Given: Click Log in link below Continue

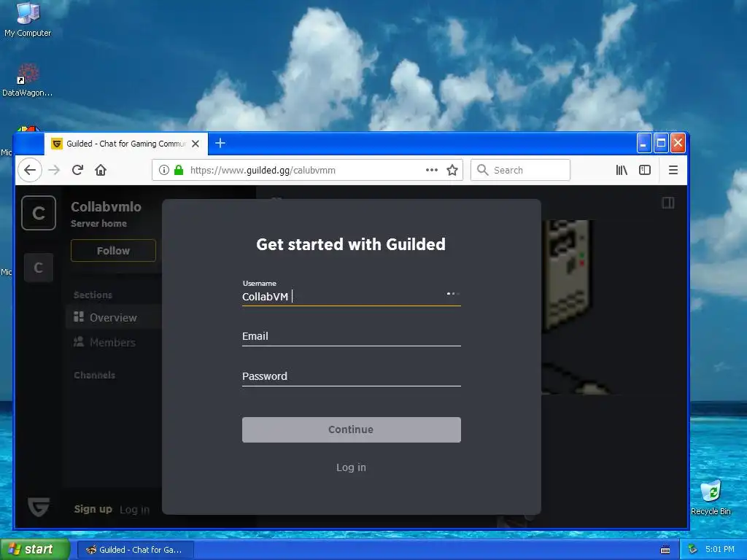Looking at the screenshot, I should tap(351, 467).
